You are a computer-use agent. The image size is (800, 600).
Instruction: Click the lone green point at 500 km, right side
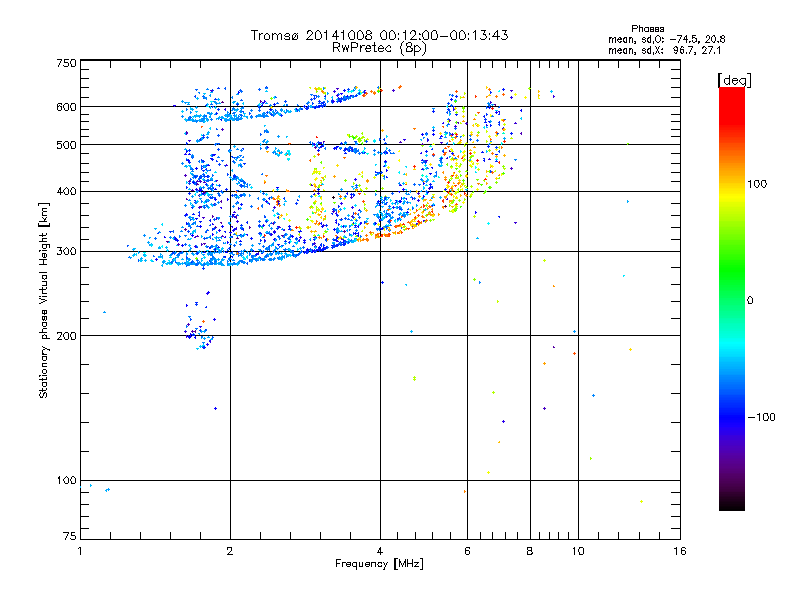pyautogui.click(x=628, y=144)
